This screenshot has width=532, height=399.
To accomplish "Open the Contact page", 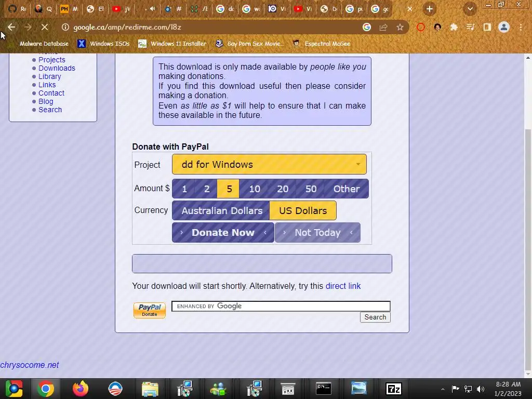I will tap(51, 93).
